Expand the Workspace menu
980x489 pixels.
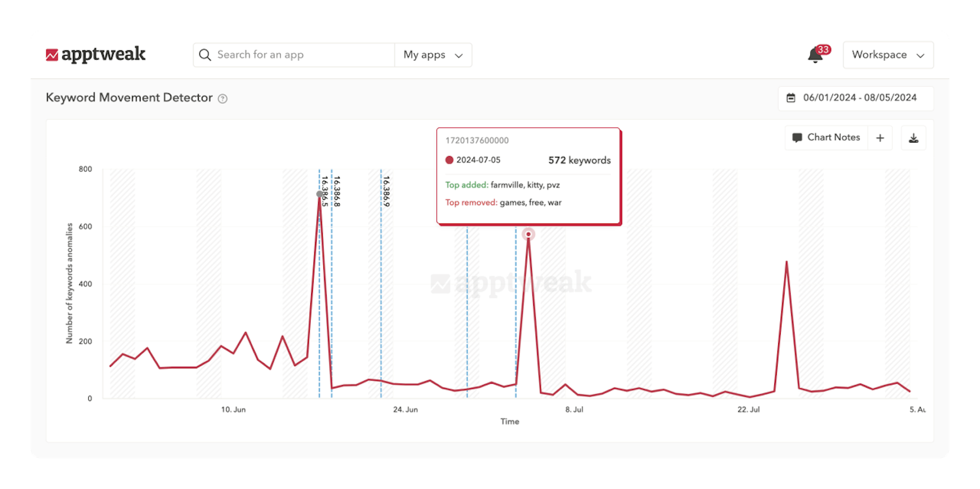pyautogui.click(x=888, y=55)
